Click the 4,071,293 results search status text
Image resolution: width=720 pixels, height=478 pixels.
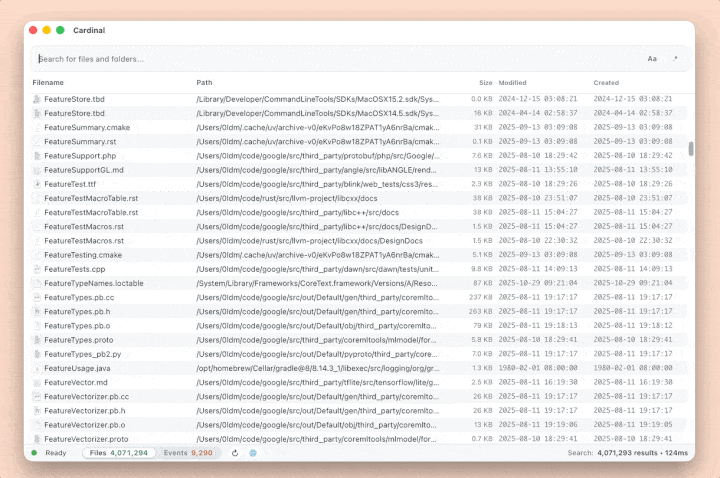[x=628, y=453]
